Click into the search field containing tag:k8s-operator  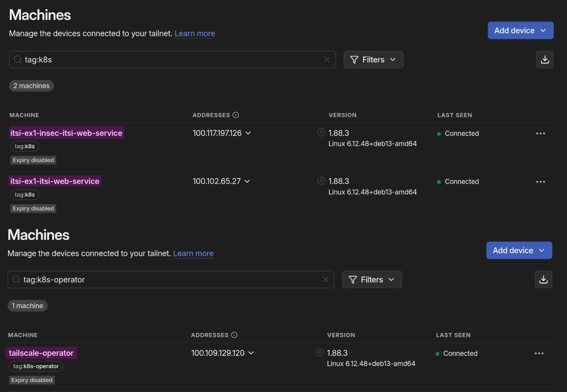click(170, 280)
